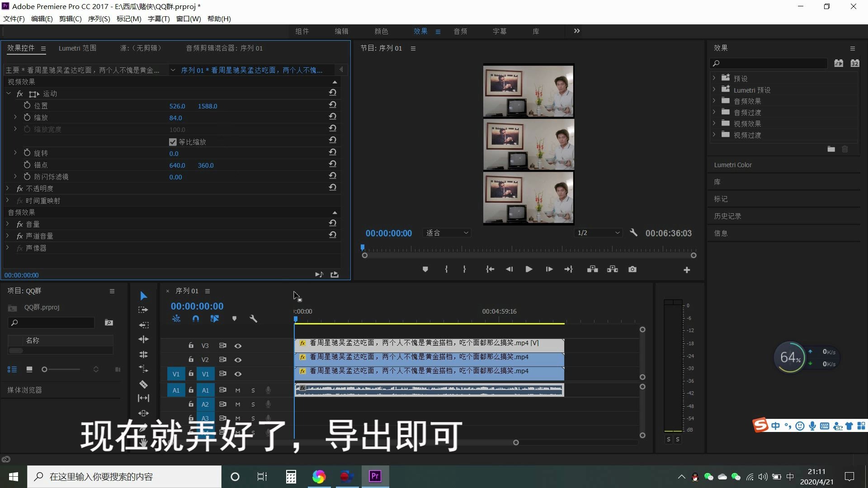
Task: Collapse the Motion effect group
Action: pyautogui.click(x=9, y=94)
